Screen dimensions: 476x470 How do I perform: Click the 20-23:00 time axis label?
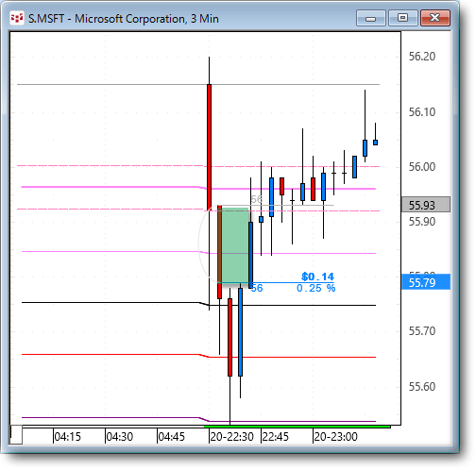pyautogui.click(x=335, y=437)
